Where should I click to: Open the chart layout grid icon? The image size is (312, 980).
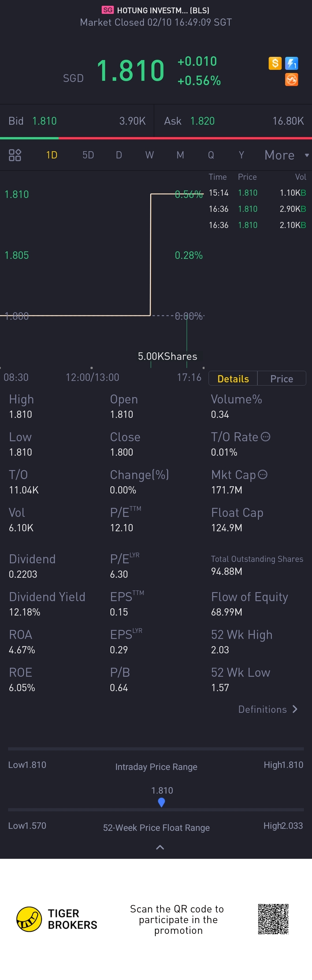15,155
